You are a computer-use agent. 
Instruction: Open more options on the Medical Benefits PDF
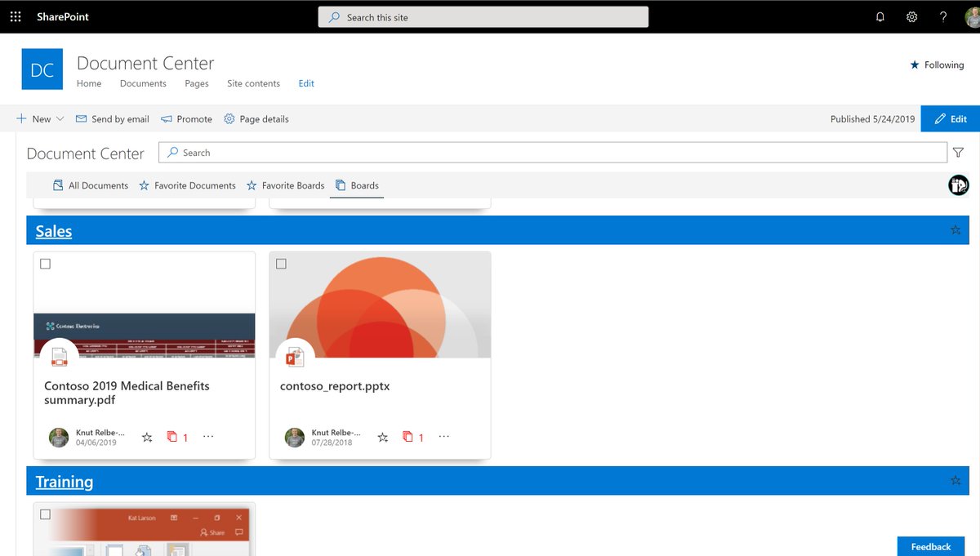(207, 437)
